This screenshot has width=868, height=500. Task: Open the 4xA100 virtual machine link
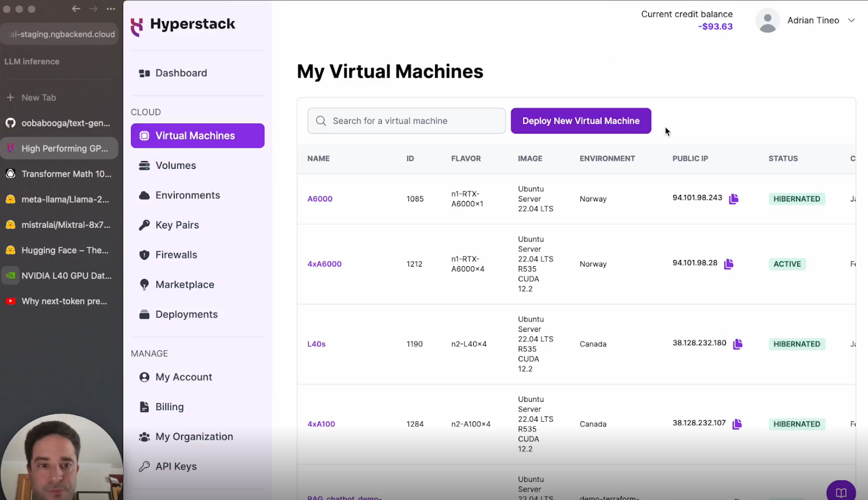pos(321,424)
